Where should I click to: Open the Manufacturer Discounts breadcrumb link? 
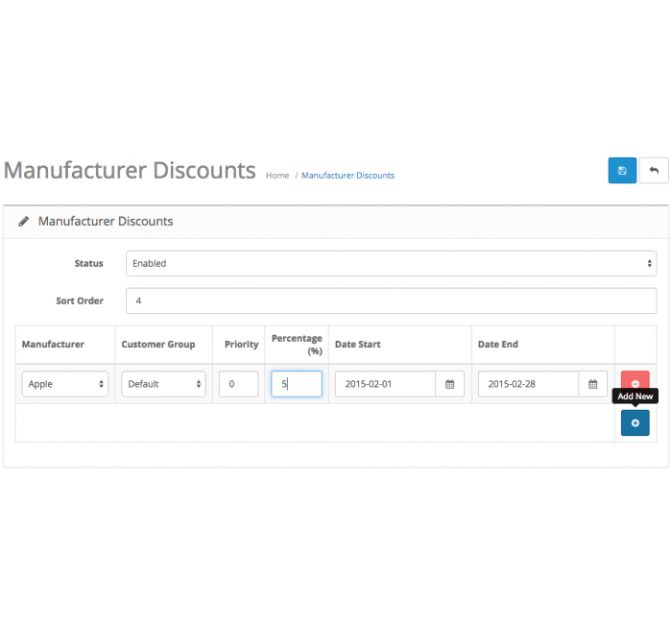348,176
